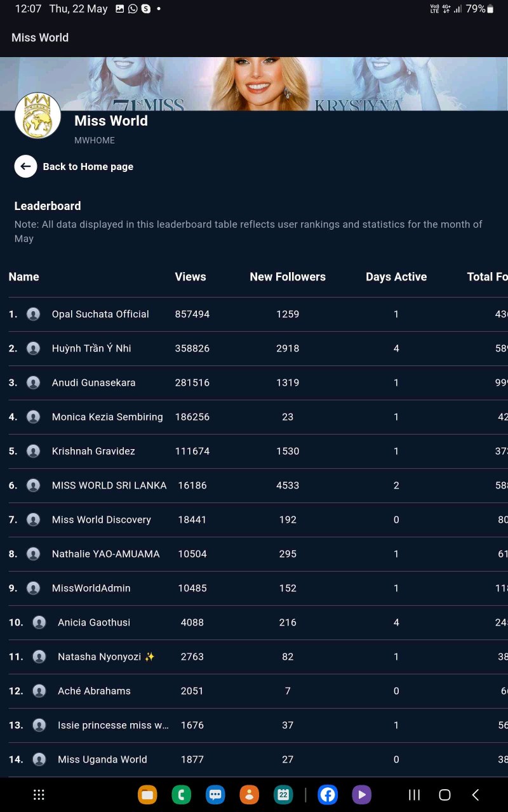
Task: Tap avatar icon beside Aché Abrahams
Action: coord(39,691)
